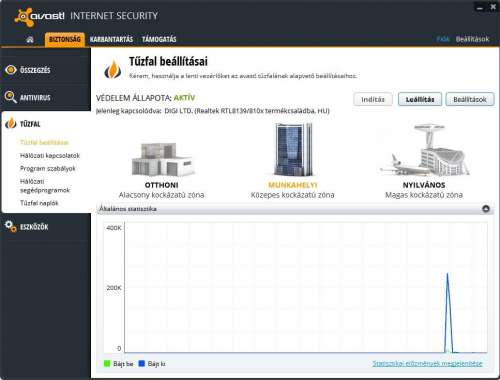Open Hálózati segédprogramok submenu item
The width and height of the screenshot is (500, 380).
[45, 186]
